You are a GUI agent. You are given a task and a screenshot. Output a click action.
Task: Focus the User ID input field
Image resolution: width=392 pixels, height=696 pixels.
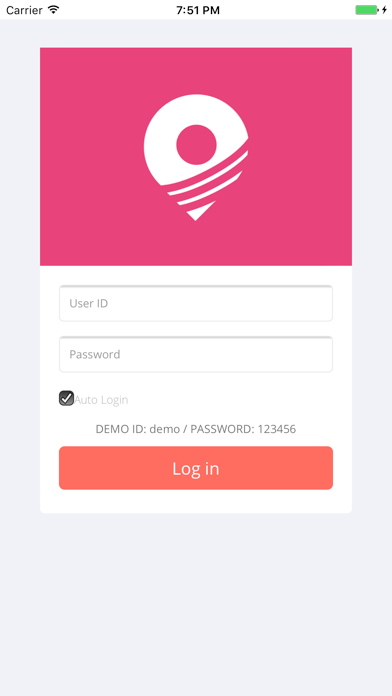tap(196, 303)
